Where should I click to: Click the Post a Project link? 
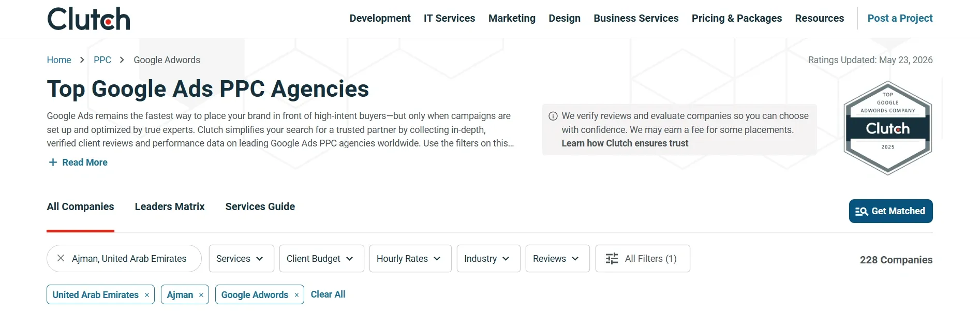900,18
